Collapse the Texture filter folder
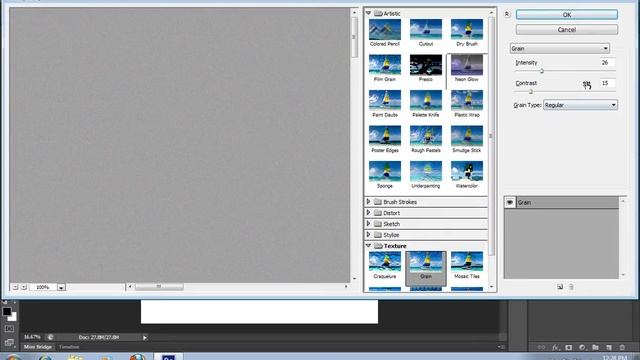Viewport: 640px width, 360px height. click(x=368, y=246)
